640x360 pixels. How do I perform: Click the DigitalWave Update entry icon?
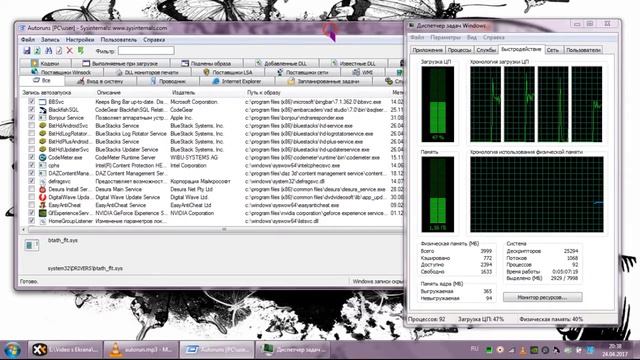42,197
